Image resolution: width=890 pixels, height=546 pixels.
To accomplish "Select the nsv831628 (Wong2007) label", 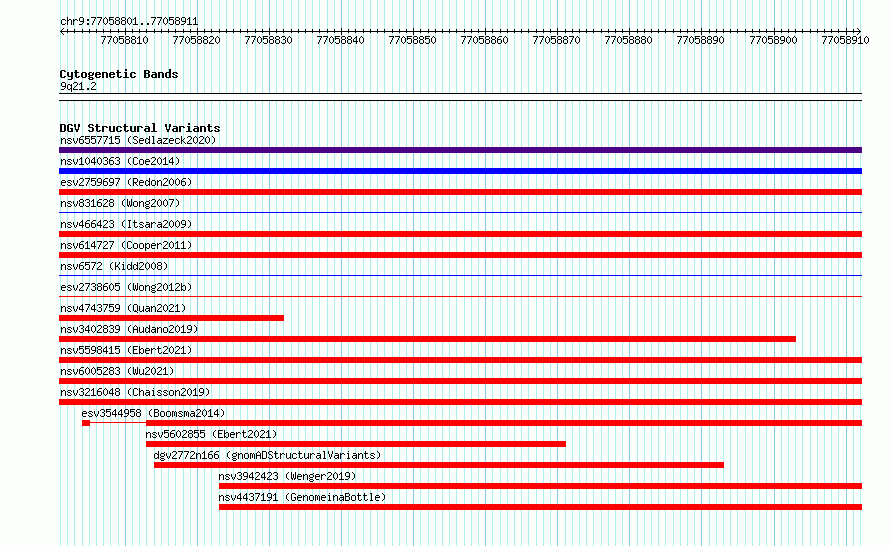I will tap(120, 203).
